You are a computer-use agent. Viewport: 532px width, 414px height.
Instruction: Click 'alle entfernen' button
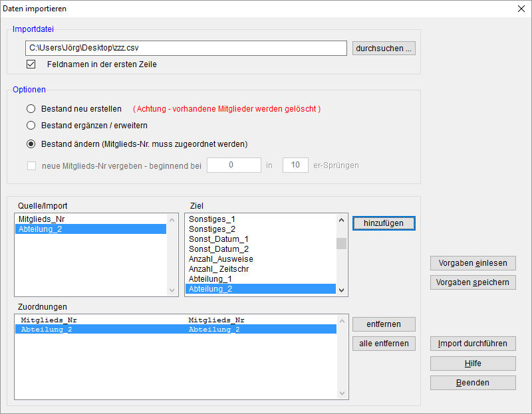(384, 344)
